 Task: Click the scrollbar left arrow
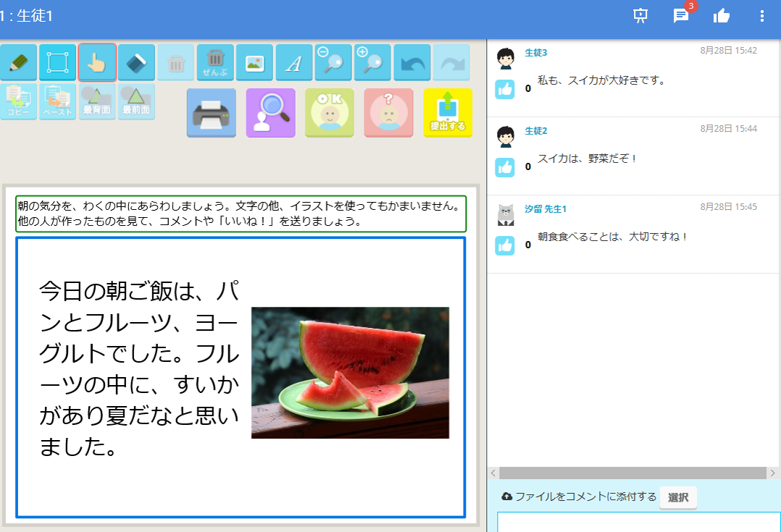(493, 473)
